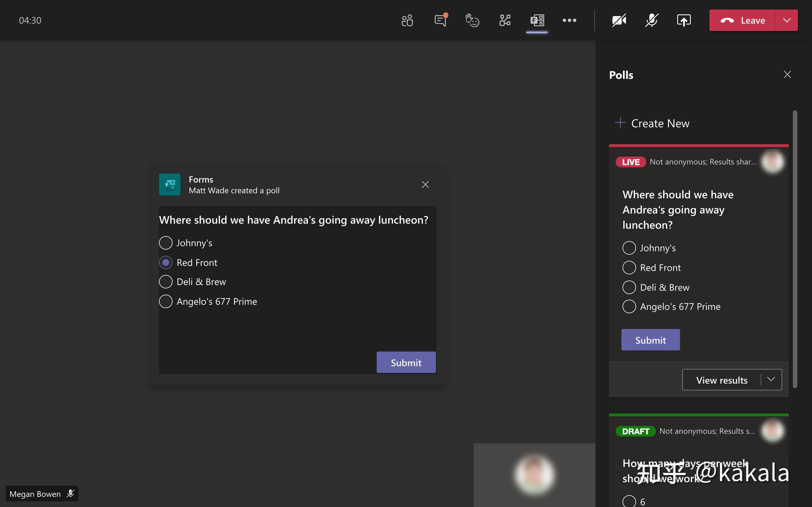
Task: Select Angelo's 677 Prime option
Action: point(166,301)
